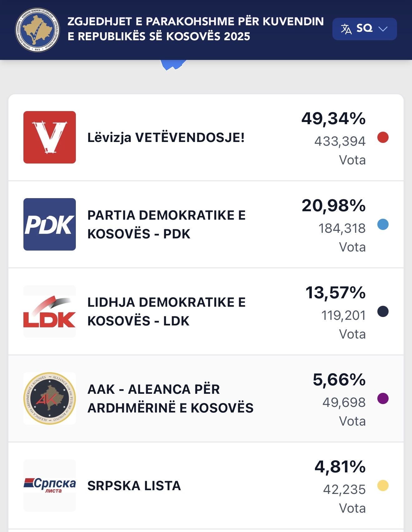Select the SRPSKA LISTA party name
Screen dimensions: 412x532
click(x=134, y=486)
